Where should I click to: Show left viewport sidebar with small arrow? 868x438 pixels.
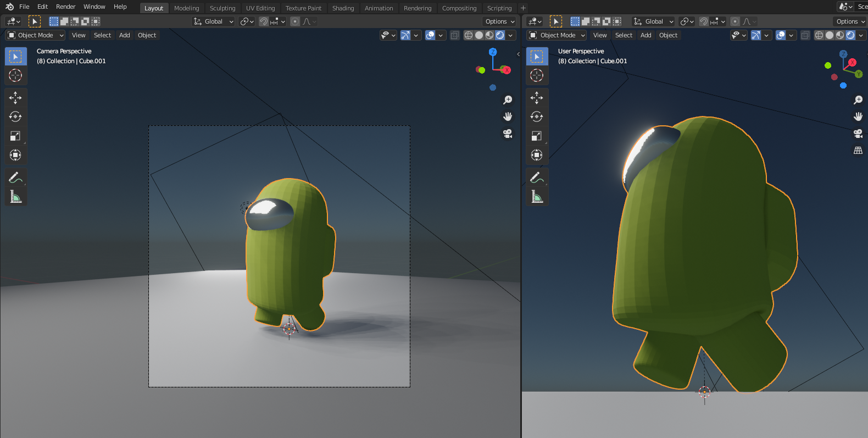pos(518,54)
